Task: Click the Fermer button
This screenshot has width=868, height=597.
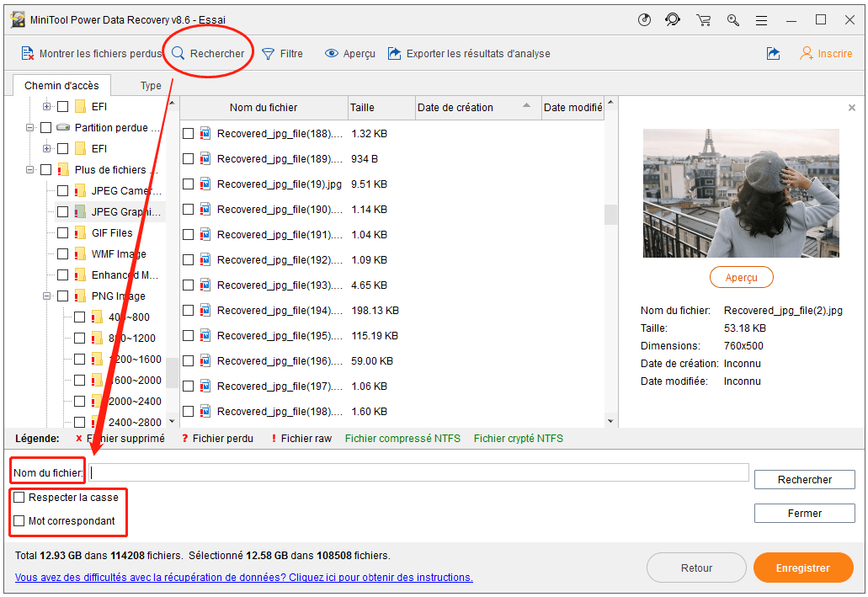Action: pyautogui.click(x=804, y=514)
